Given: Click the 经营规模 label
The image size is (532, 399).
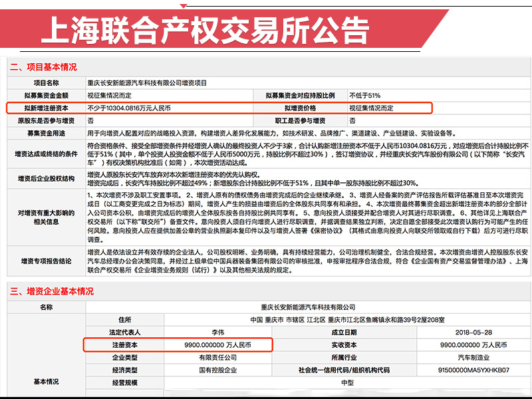Looking at the screenshot, I should pos(125,382).
